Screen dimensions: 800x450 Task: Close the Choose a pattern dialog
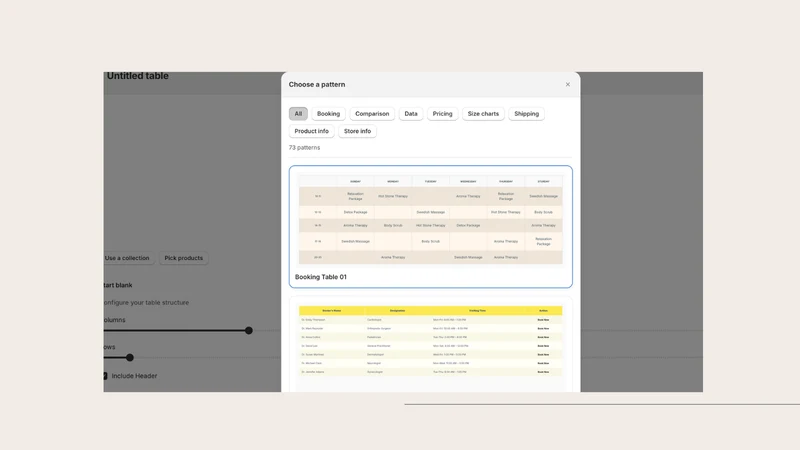[x=567, y=85]
